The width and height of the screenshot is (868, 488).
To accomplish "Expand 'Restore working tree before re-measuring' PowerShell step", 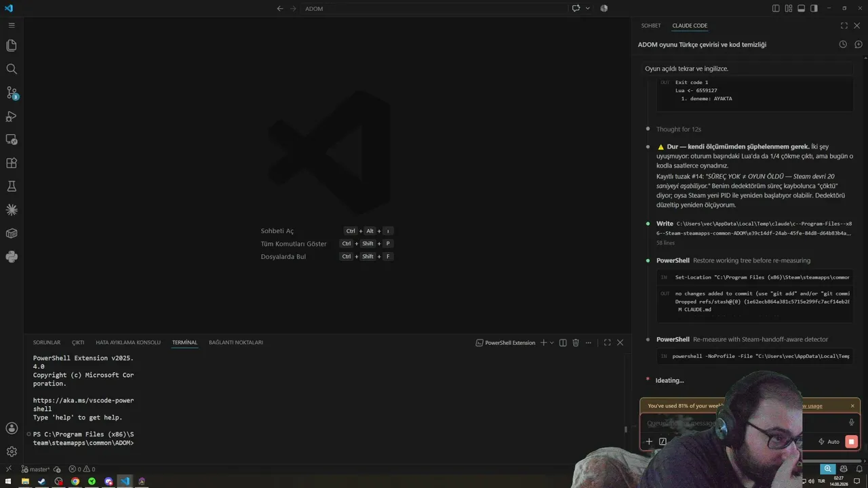I will (733, 260).
